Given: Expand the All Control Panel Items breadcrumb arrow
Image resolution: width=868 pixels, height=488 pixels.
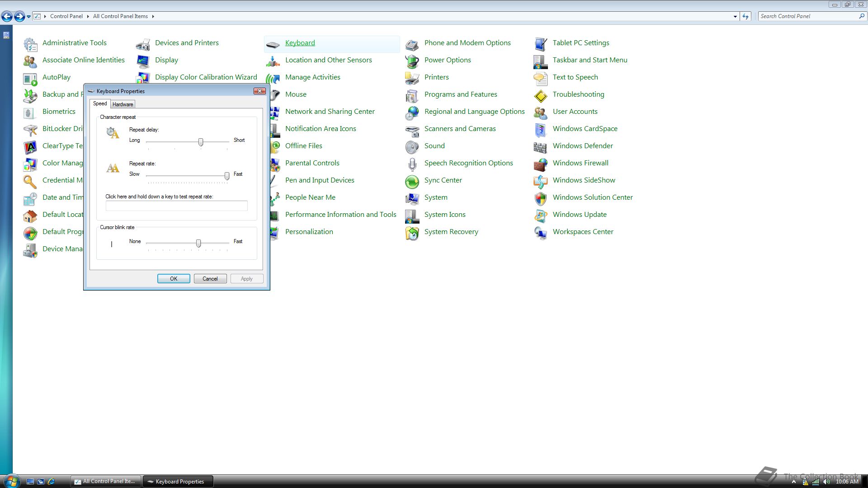Looking at the screenshot, I should [x=153, y=16].
